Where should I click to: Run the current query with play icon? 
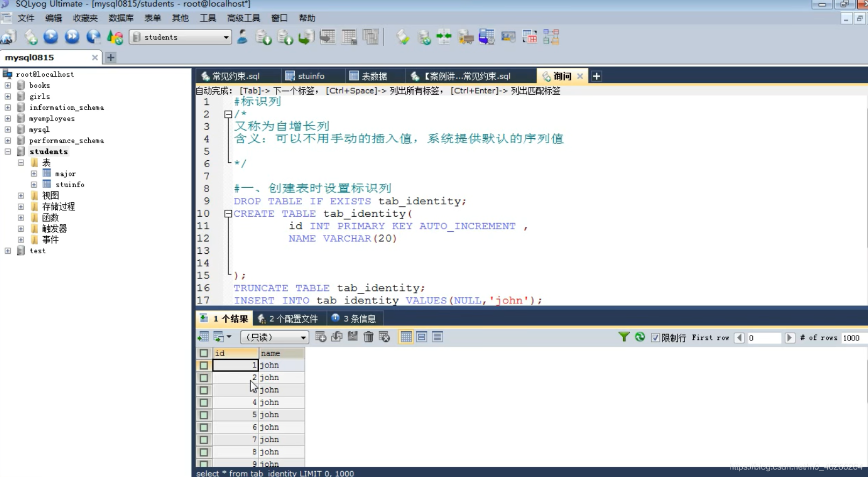point(51,37)
